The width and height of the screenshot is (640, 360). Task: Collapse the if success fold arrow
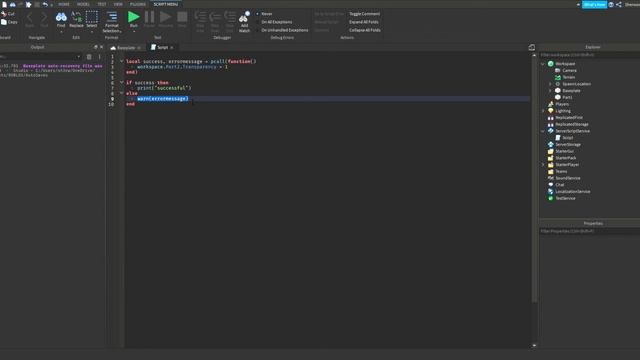click(x=121, y=82)
